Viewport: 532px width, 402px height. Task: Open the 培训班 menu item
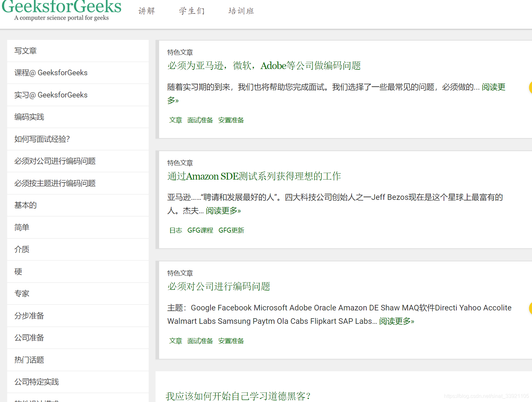[241, 11]
